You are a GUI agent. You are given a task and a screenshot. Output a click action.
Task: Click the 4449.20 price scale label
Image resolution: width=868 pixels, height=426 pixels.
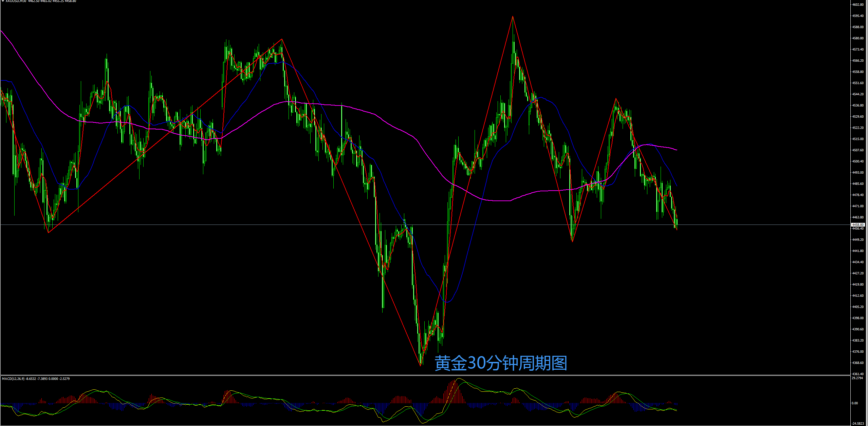tap(858, 239)
